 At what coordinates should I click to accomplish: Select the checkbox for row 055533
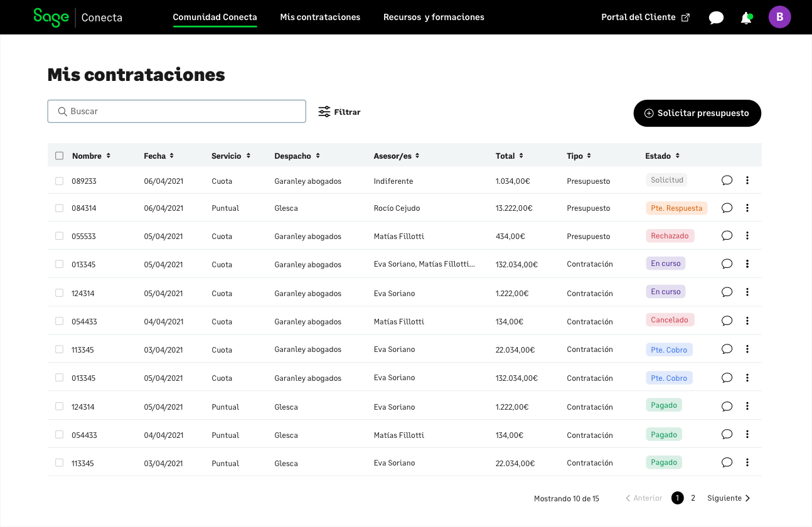pos(59,236)
